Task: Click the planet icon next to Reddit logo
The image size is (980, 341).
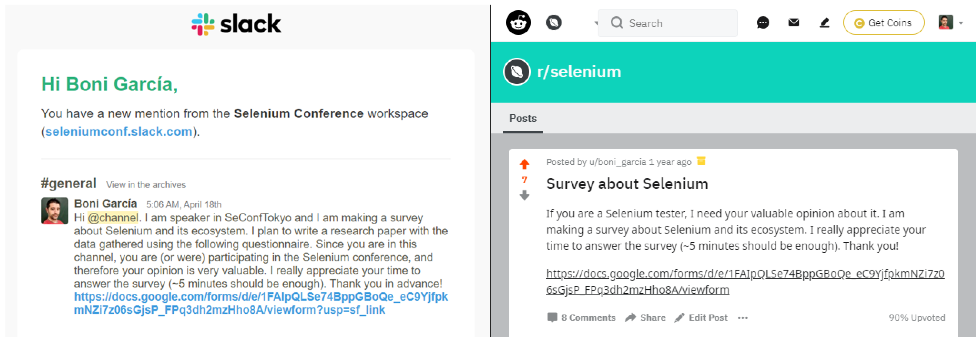Action: click(x=553, y=22)
